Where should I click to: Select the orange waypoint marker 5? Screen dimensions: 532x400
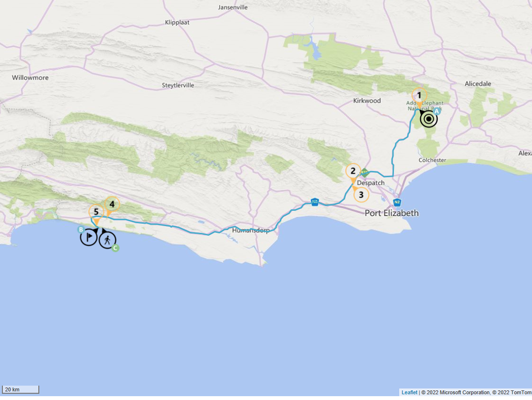point(96,212)
